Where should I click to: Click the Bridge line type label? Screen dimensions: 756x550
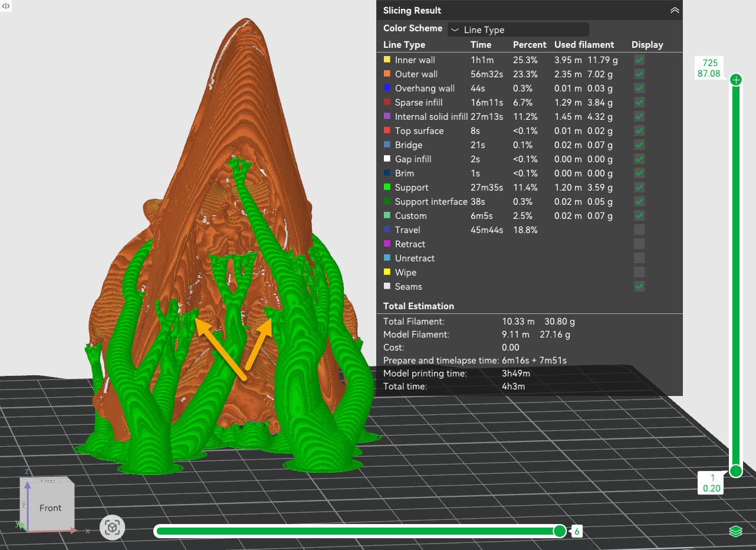point(409,145)
